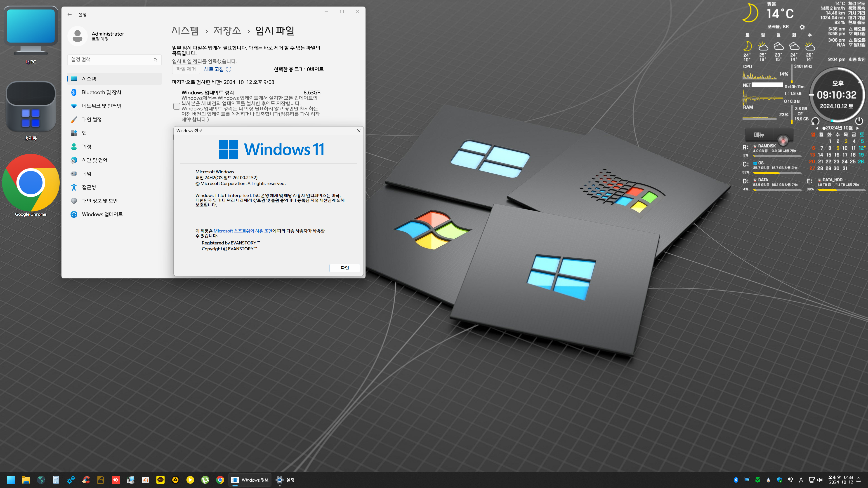The height and width of the screenshot is (488, 868).
Task: Open 계정 settings category
Action: [114, 146]
